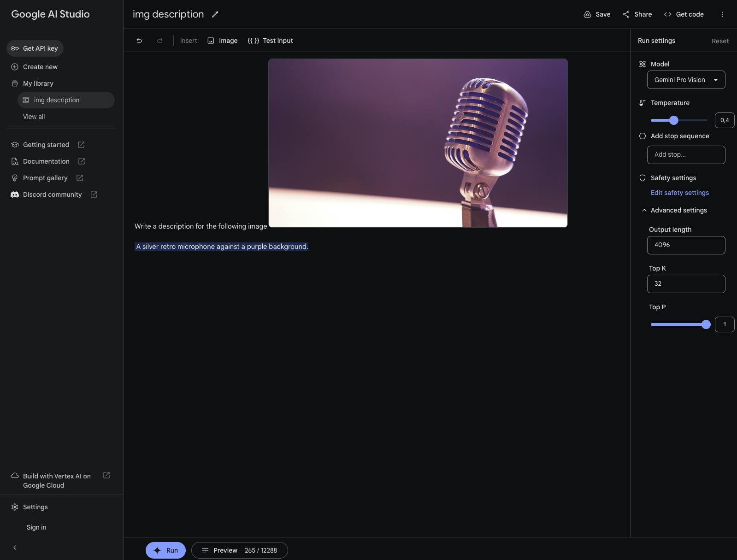Collapse the left sidebar with the chevron

point(15,548)
